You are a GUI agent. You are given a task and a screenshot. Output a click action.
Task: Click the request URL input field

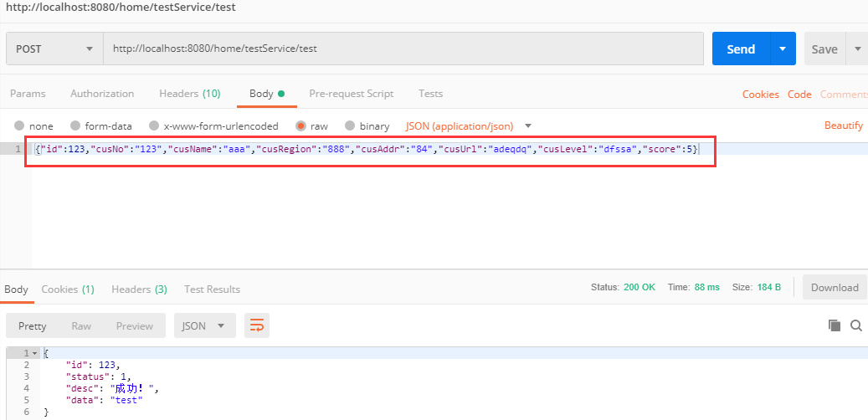(x=402, y=49)
